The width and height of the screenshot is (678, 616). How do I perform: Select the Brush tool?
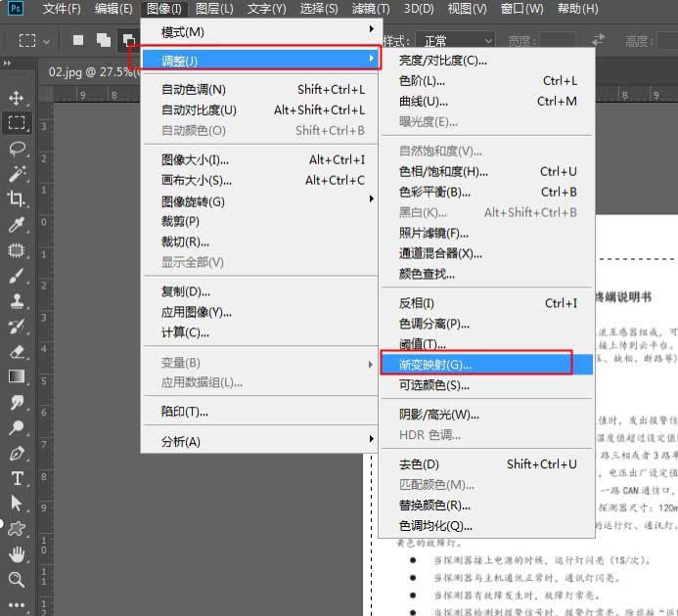[17, 276]
